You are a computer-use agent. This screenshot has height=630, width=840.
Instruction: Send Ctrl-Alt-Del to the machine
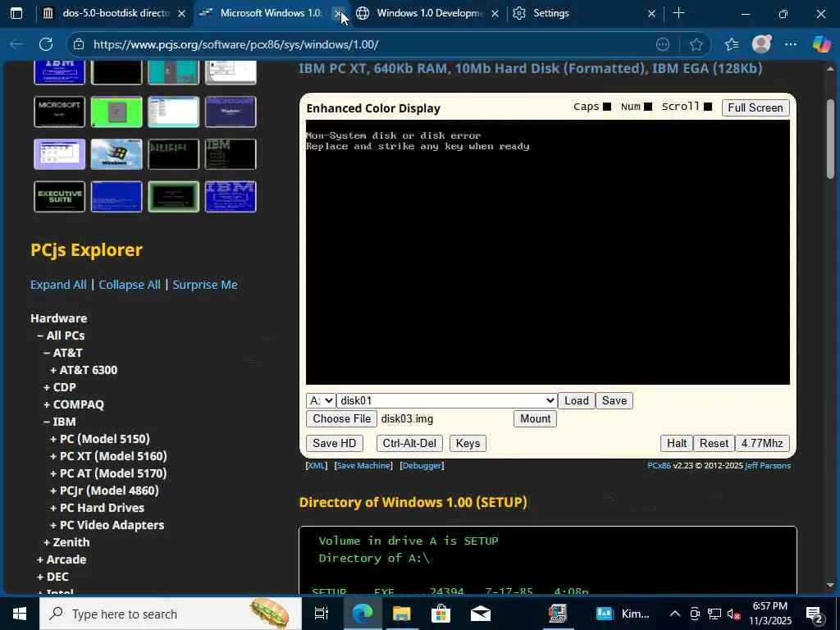409,444
